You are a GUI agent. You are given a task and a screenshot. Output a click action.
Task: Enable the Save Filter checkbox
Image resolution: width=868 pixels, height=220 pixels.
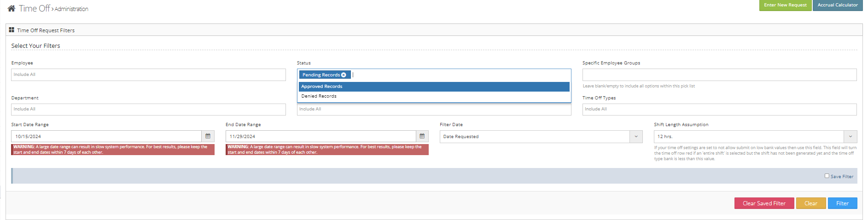(827, 176)
